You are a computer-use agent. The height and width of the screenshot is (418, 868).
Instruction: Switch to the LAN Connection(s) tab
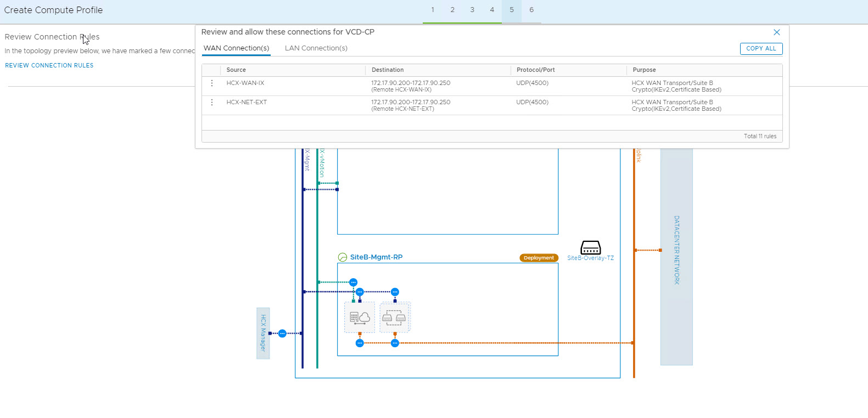click(x=316, y=48)
